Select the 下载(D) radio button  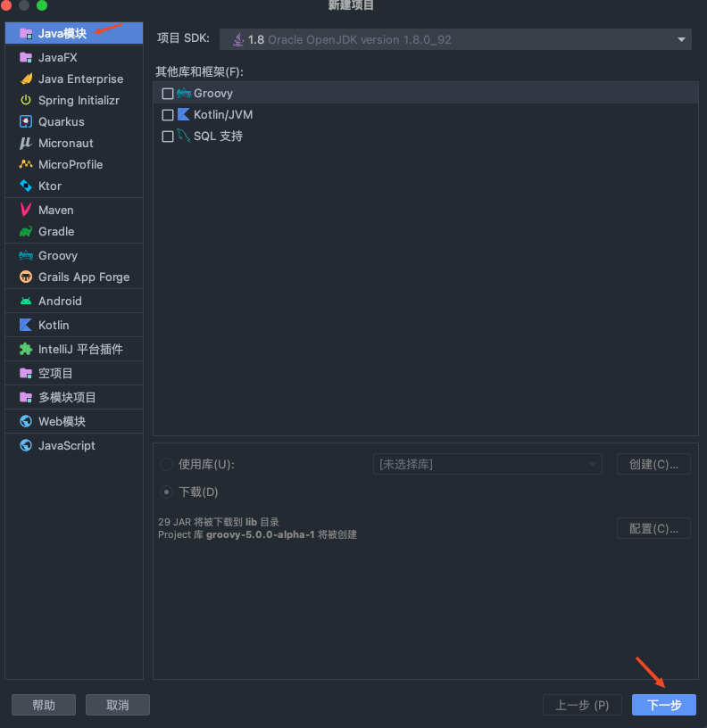166,492
